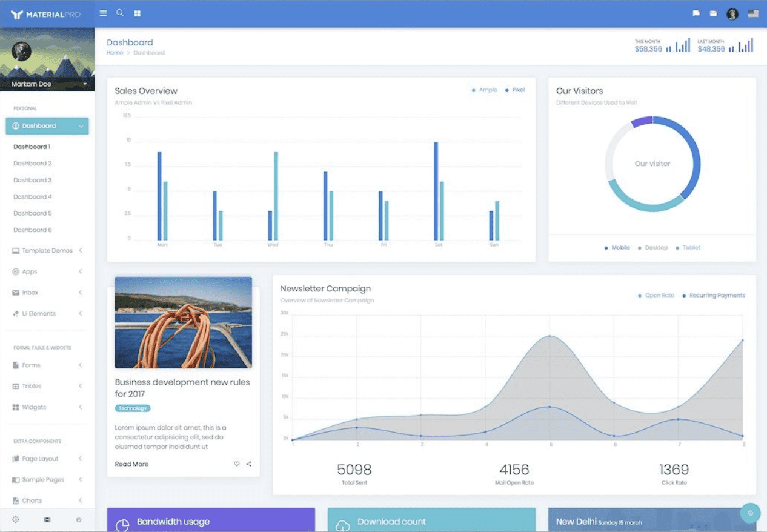
Task: Collapse the Dashboard menu in the sidebar
Action: [47, 126]
